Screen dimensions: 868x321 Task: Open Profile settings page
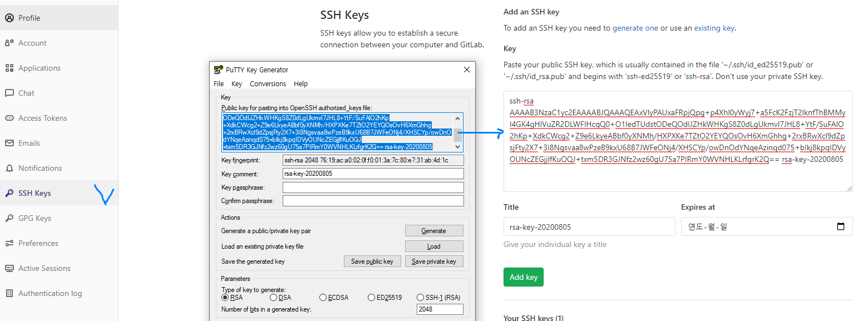[x=59, y=18]
